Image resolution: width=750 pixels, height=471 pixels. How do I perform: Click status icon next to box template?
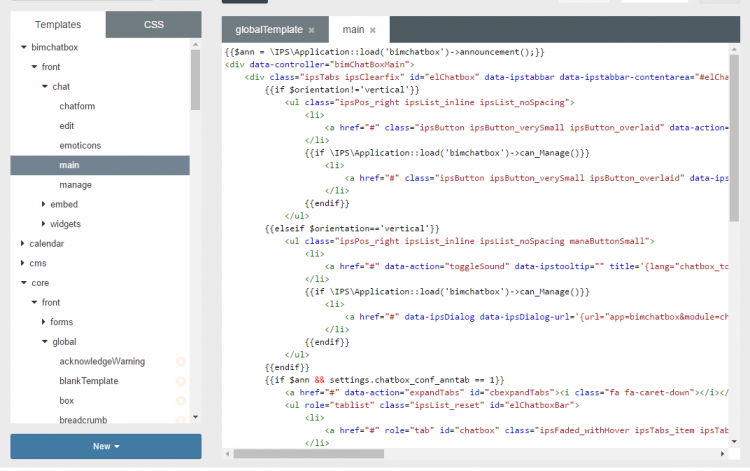181,400
